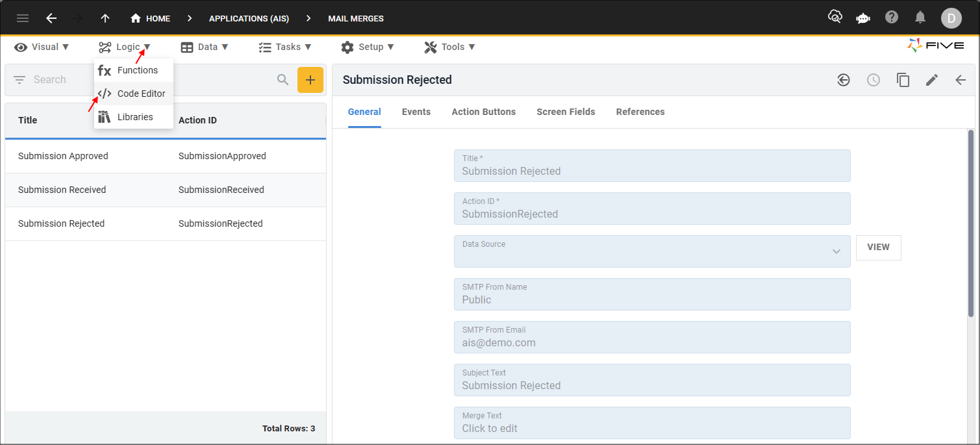Click the hamburger menu icon
This screenshot has width=980, height=445.
23,18
